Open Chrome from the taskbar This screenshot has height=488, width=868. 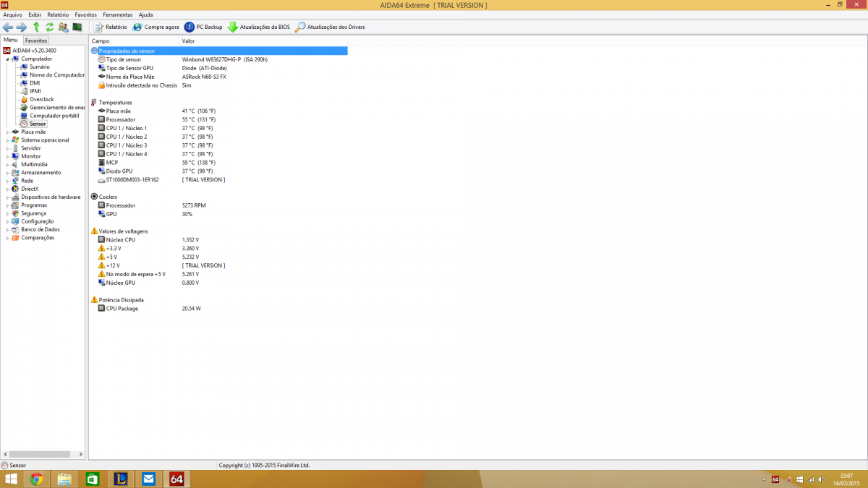coord(36,479)
